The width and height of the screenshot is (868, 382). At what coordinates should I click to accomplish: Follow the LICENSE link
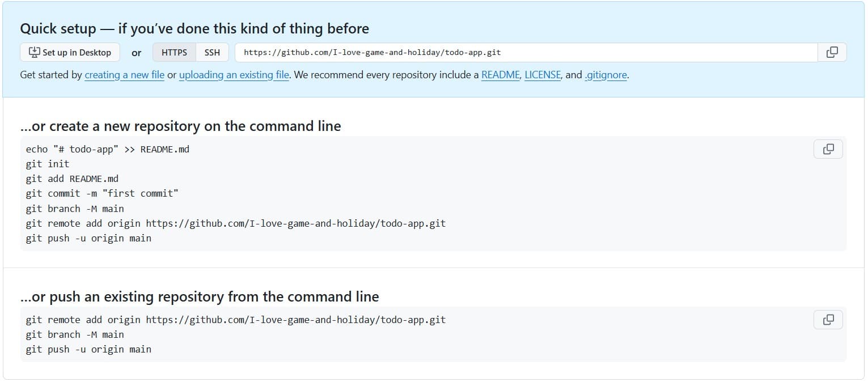543,75
